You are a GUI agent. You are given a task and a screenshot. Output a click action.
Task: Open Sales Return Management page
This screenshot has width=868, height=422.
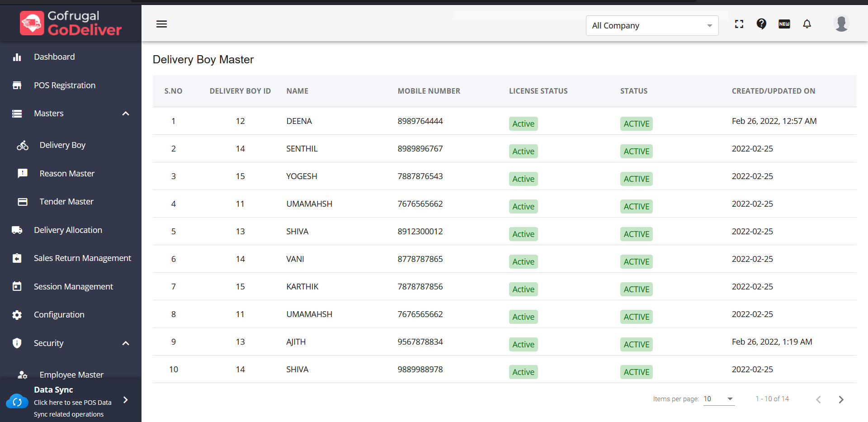click(x=82, y=258)
